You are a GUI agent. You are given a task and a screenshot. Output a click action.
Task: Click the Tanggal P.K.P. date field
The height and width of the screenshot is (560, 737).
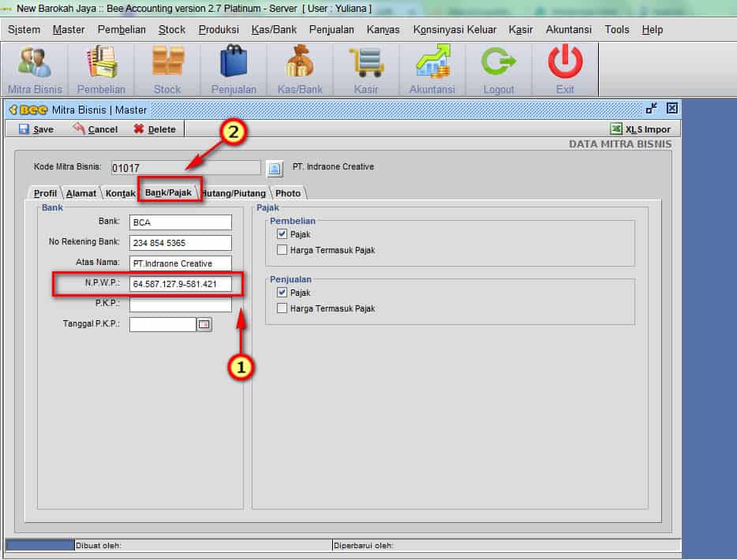click(x=163, y=324)
